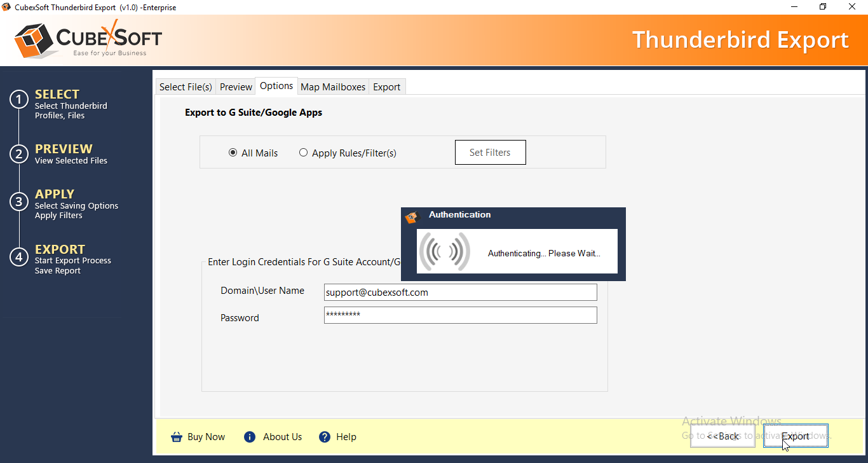Click the About Us info icon
This screenshot has height=463, width=868.
pos(250,437)
